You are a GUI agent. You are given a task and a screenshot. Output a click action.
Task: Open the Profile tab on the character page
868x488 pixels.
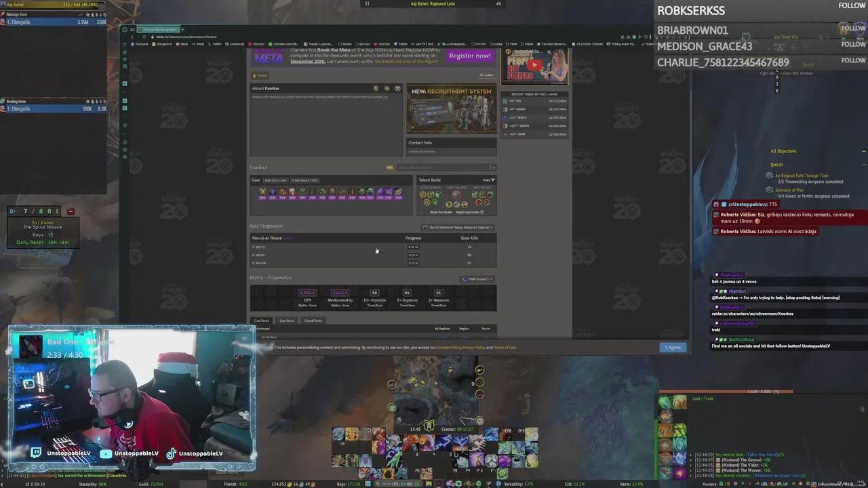point(260,75)
